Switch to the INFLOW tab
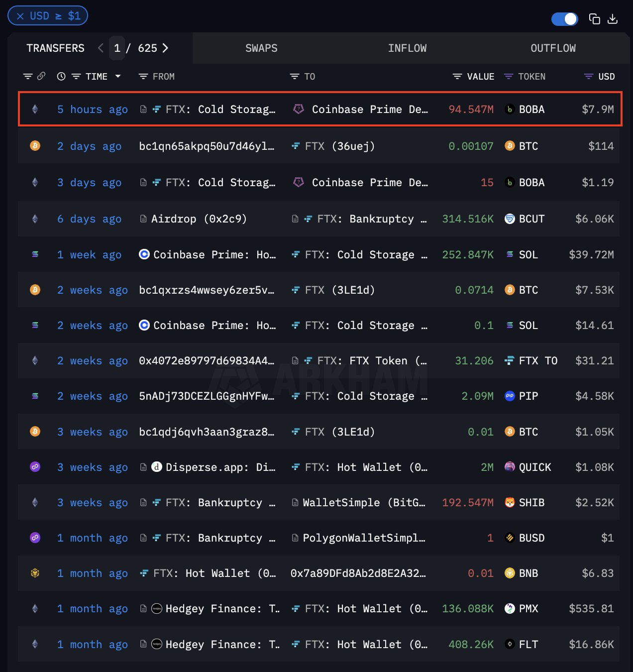Screen dimensions: 633x672 (407, 48)
